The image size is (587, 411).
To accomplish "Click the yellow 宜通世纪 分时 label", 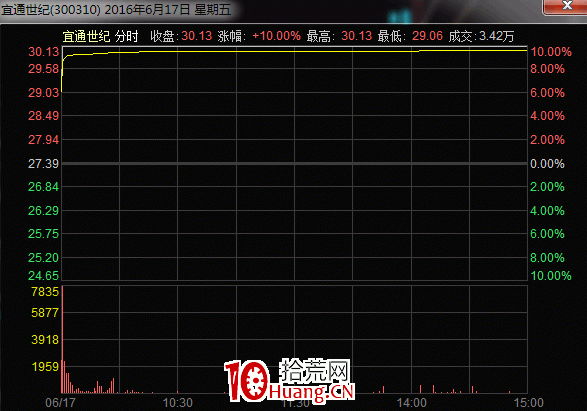I will coord(100,36).
